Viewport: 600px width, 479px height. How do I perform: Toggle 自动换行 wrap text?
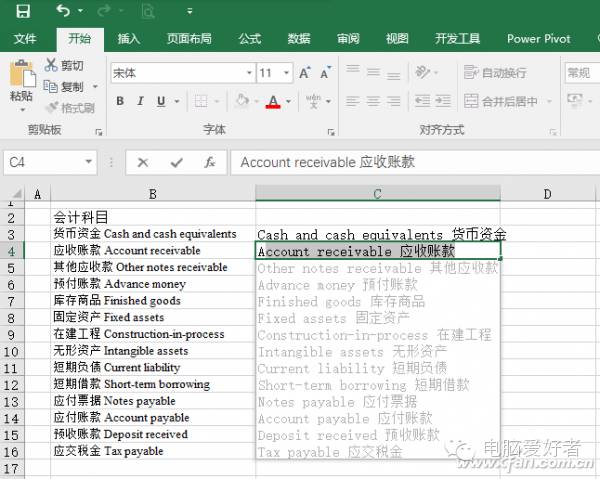[495, 72]
